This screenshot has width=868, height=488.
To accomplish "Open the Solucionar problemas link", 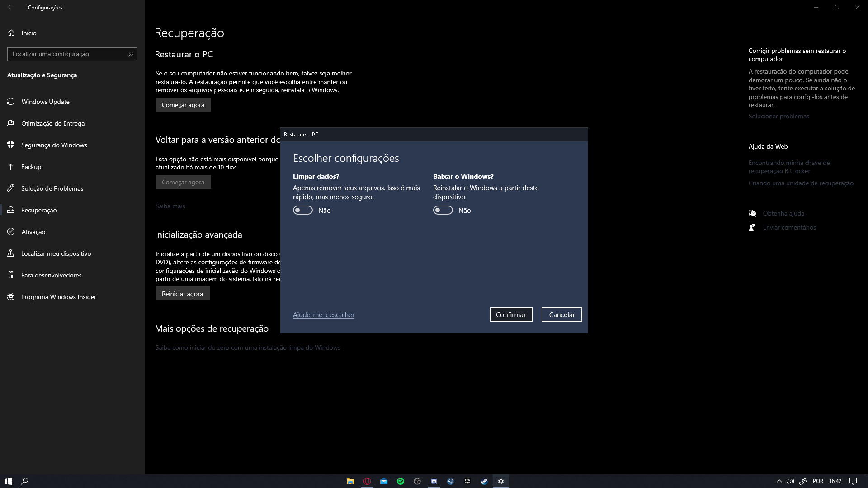I will click(x=779, y=117).
